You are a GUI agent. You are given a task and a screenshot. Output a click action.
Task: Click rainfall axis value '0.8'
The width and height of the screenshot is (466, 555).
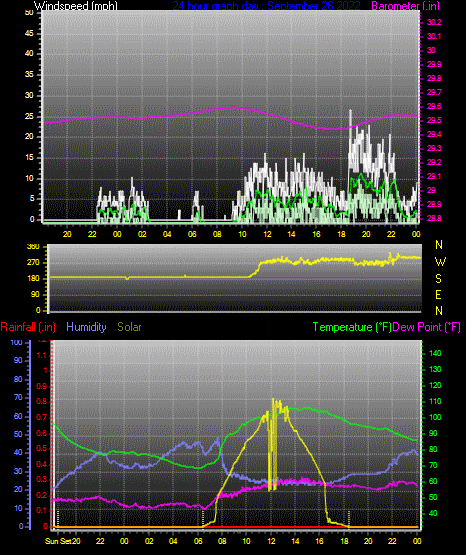pos(42,402)
